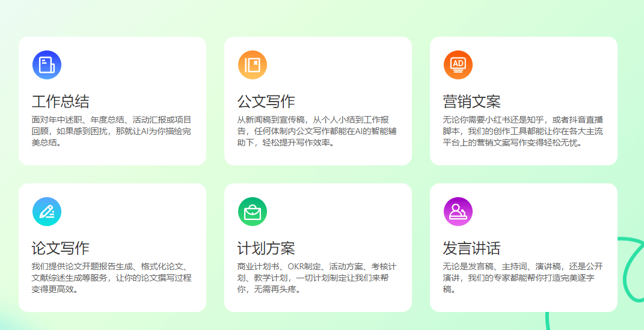Open the 发言讲话 heading
The width and height of the screenshot is (644, 330).
click(471, 248)
